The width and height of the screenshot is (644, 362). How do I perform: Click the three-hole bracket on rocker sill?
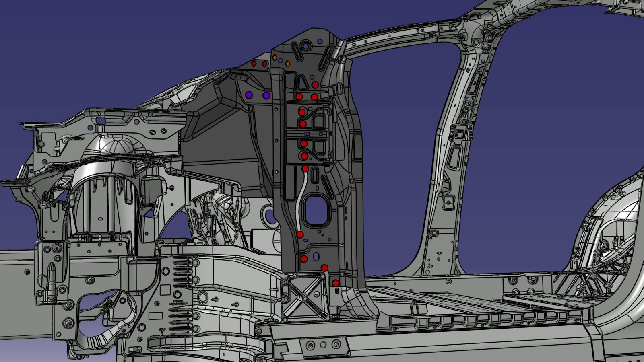click(x=323, y=345)
